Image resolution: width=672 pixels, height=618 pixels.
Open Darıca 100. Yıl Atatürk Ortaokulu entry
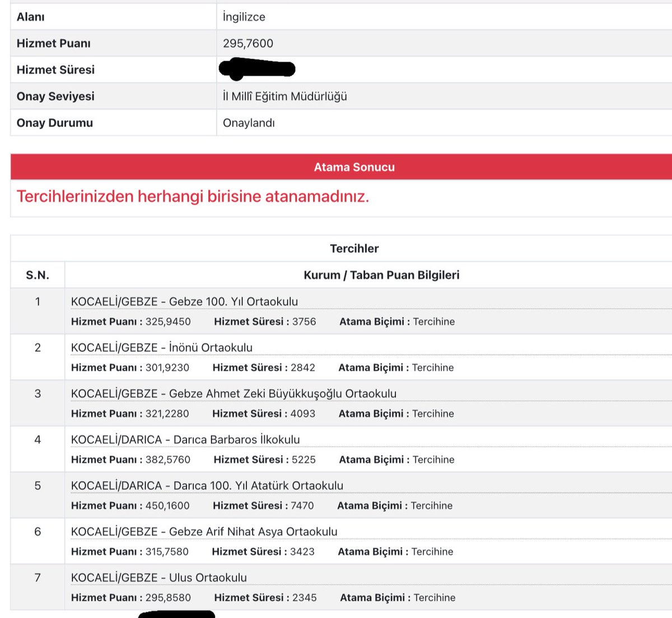pos(207,485)
